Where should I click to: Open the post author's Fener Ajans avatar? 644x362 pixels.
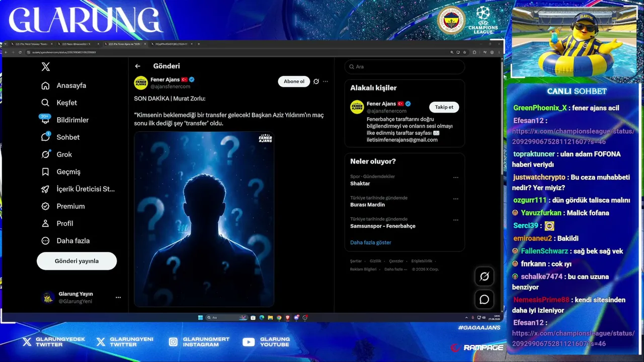point(141,83)
